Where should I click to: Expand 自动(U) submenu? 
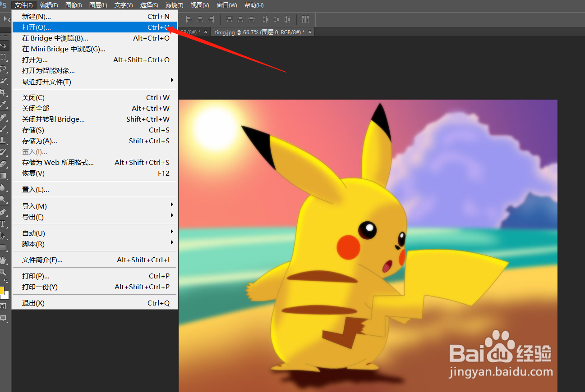(x=95, y=233)
